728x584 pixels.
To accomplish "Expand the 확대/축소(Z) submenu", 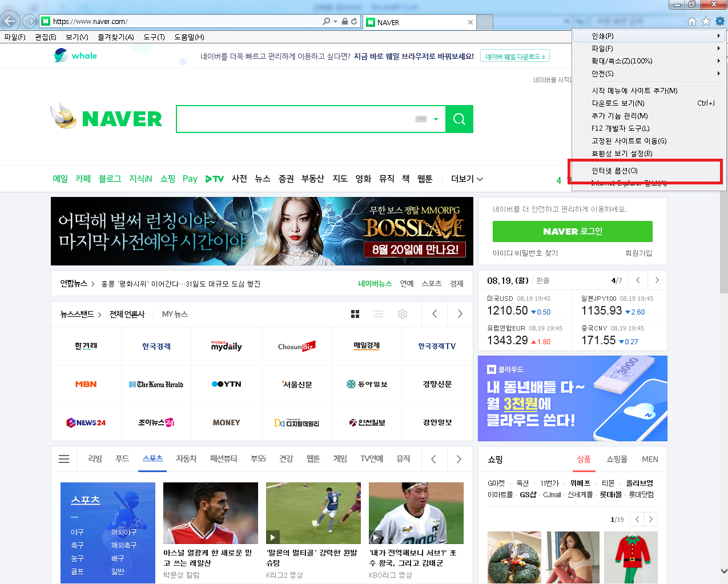I will point(649,61).
